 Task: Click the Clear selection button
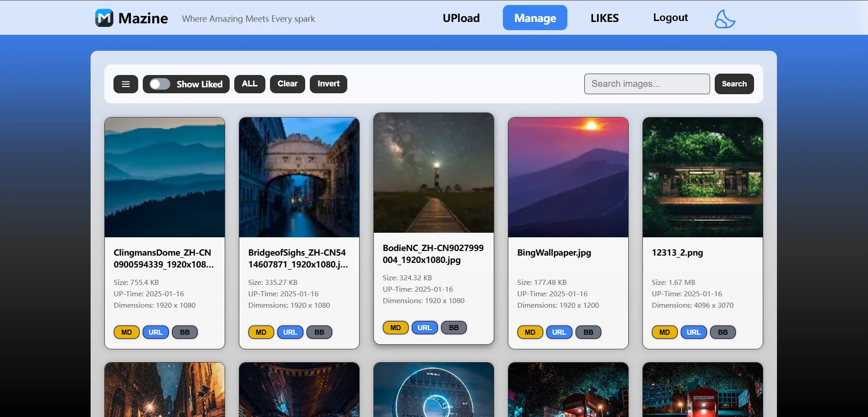[x=287, y=84]
